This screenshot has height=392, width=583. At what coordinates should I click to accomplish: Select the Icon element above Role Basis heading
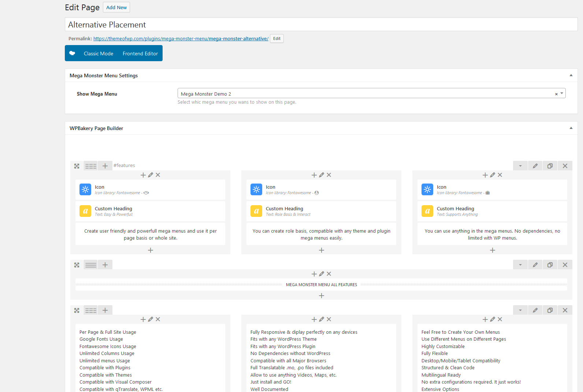tap(322, 189)
